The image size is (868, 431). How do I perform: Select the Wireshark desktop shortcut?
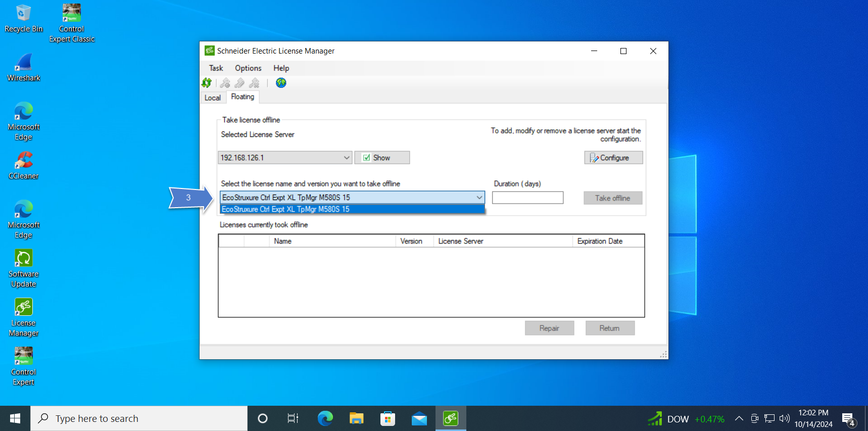(x=24, y=67)
